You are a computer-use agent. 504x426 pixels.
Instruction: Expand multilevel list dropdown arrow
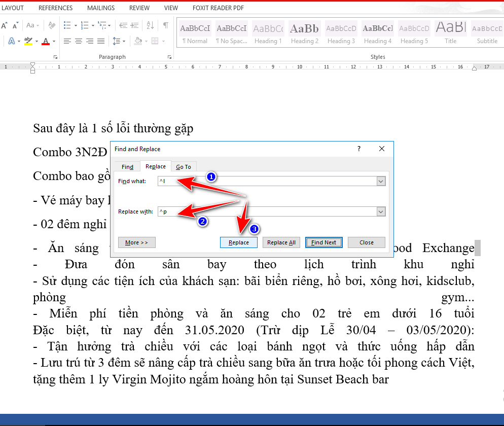tap(110, 25)
